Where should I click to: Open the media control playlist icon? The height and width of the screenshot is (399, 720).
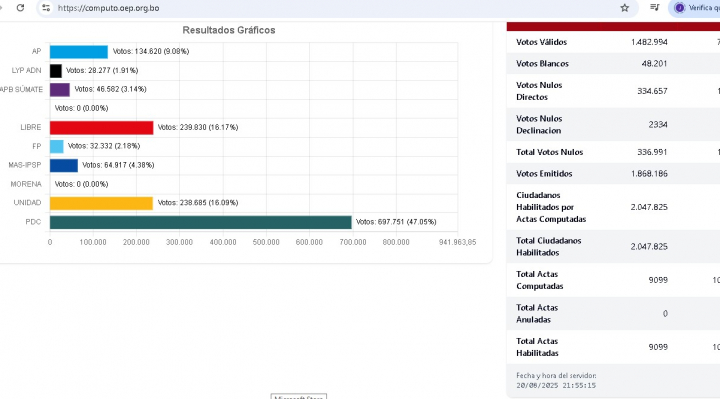point(655,7)
